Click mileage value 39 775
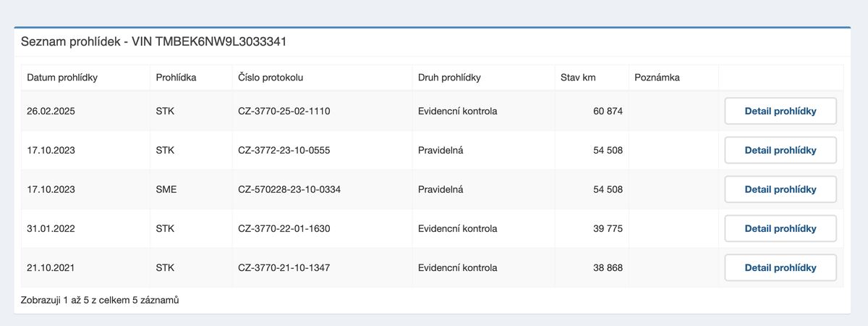 tap(608, 228)
